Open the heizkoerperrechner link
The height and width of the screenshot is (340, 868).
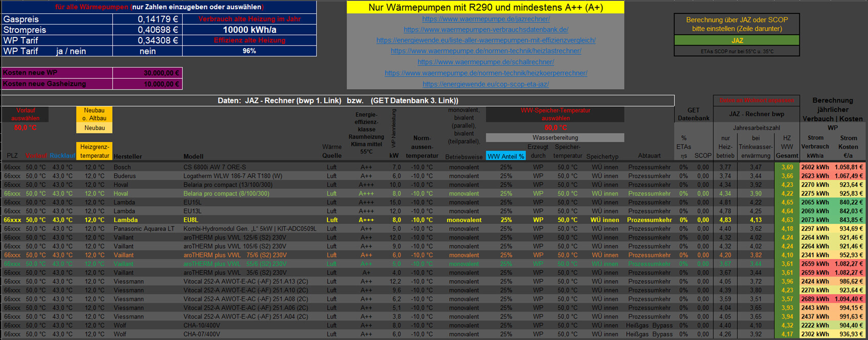coord(485,73)
